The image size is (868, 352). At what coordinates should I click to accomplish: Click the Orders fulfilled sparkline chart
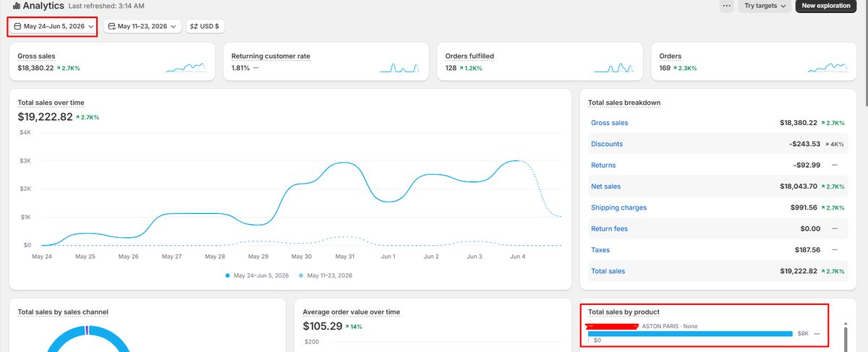[x=614, y=67]
